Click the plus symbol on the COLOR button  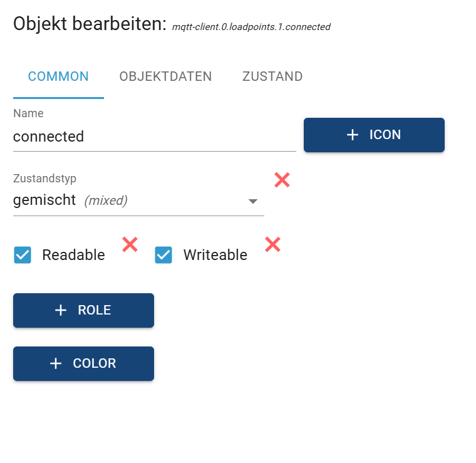coord(56,363)
